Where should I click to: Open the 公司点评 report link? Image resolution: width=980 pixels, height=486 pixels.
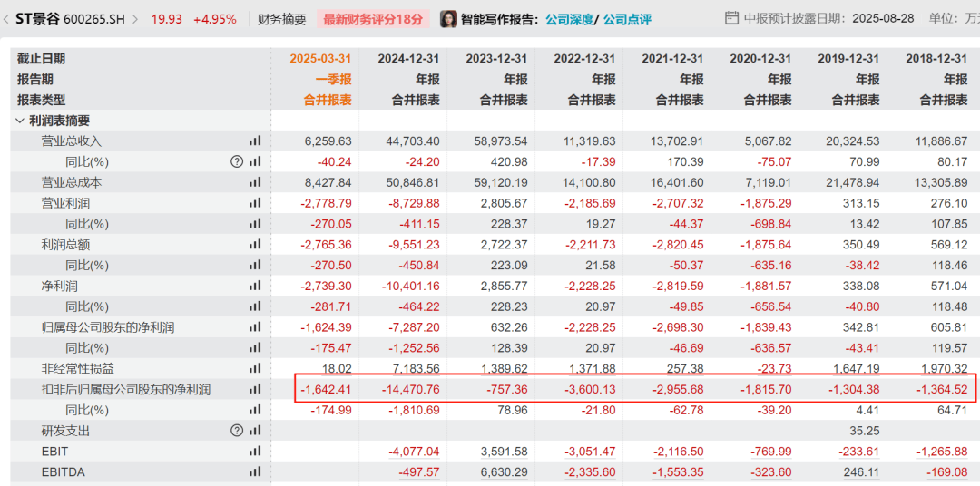tap(628, 19)
